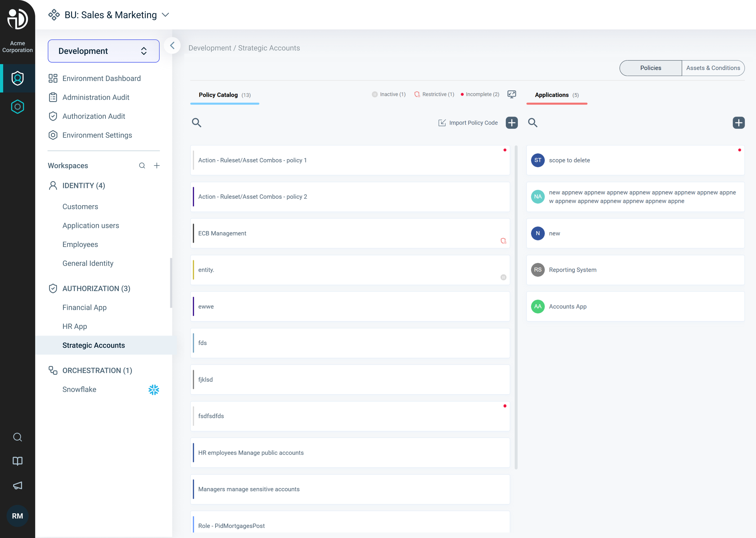The width and height of the screenshot is (756, 538).
Task: Open the documentation book icon
Action: pyautogui.click(x=18, y=461)
